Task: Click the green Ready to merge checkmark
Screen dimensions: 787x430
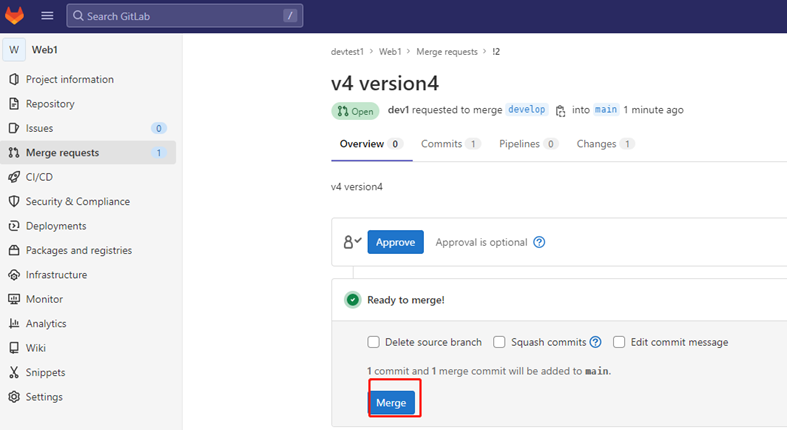Action: (353, 300)
